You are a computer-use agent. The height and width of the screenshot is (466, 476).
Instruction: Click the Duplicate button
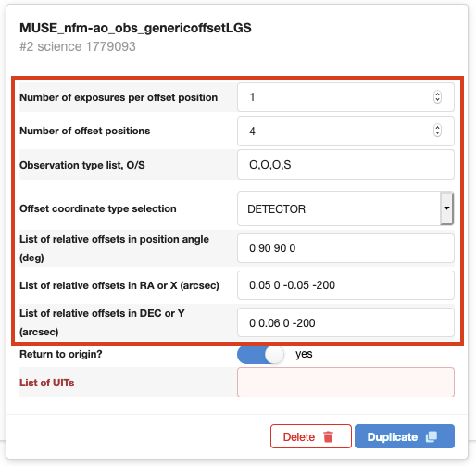tap(405, 436)
